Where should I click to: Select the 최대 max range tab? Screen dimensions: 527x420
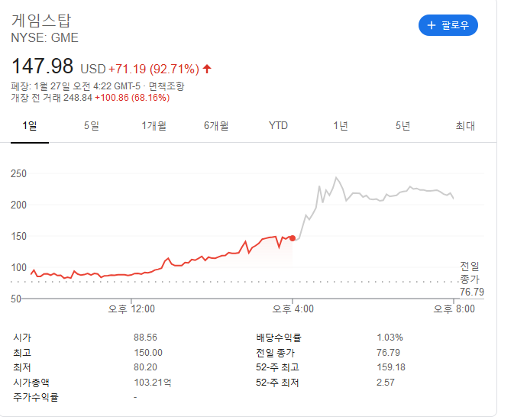[464, 126]
